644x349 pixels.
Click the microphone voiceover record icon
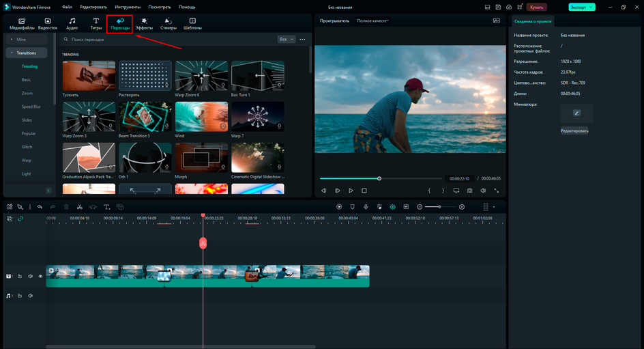pyautogui.click(x=366, y=206)
